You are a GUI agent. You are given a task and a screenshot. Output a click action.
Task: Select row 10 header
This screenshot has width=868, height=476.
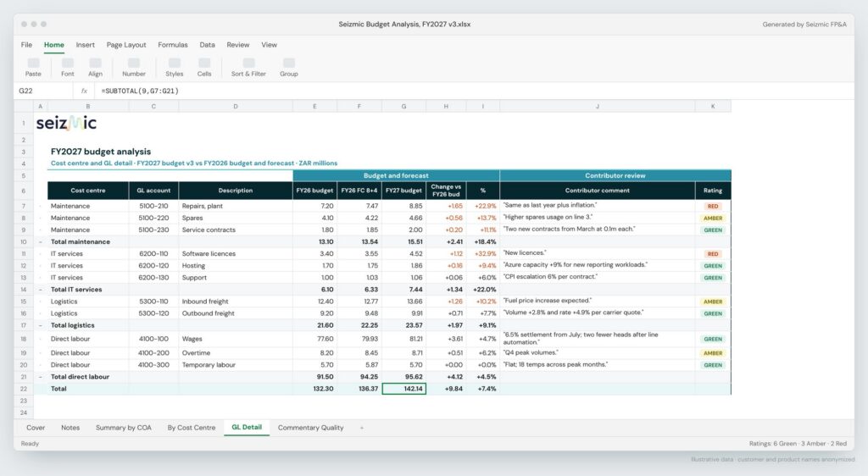point(24,241)
